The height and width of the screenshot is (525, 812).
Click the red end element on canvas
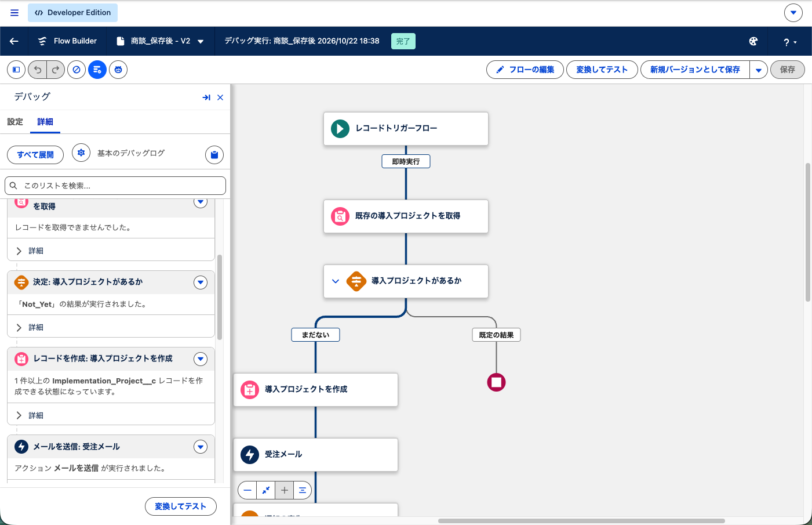click(497, 382)
